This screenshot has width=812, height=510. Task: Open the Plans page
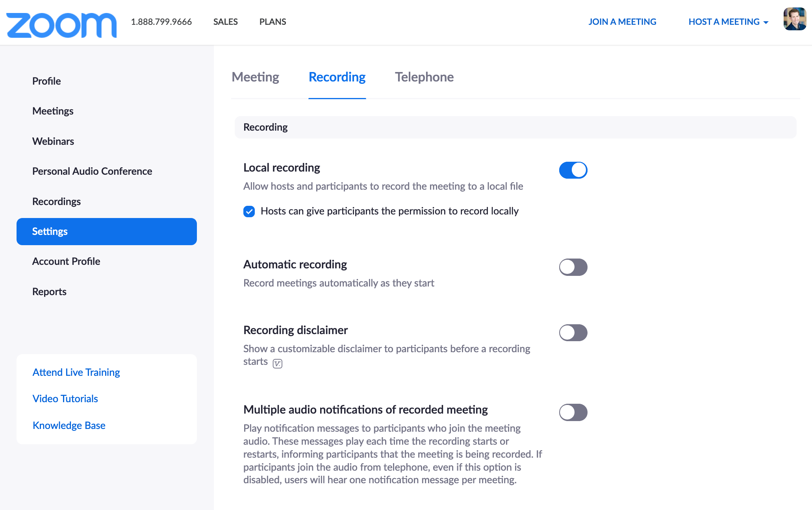click(x=273, y=22)
